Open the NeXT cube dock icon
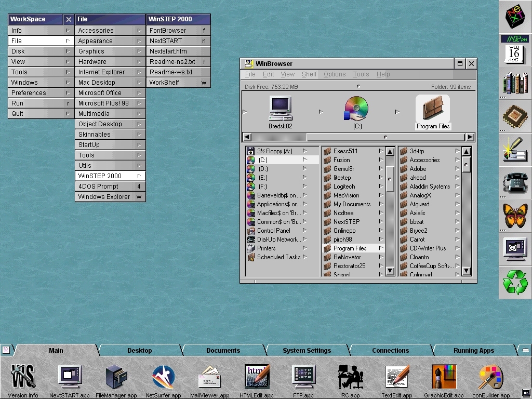The height and width of the screenshot is (399, 532). (515, 17)
